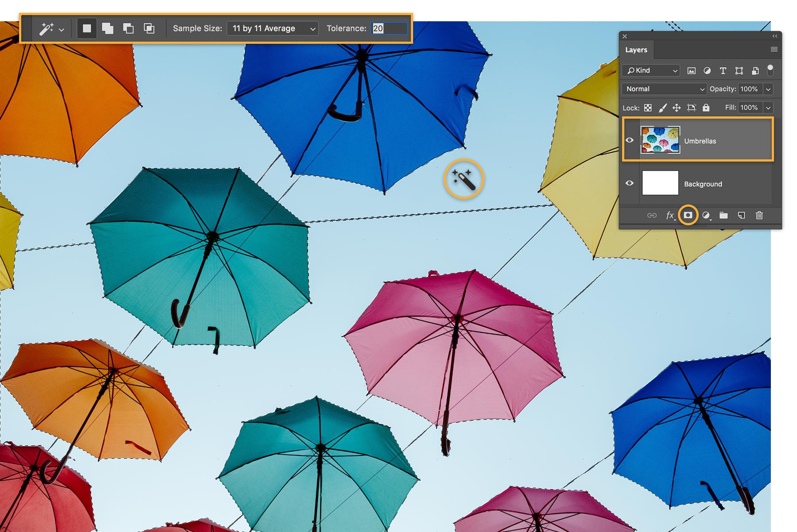Open layer styles with the fx icon
Image resolution: width=797 pixels, height=532 pixels.
tap(669, 216)
